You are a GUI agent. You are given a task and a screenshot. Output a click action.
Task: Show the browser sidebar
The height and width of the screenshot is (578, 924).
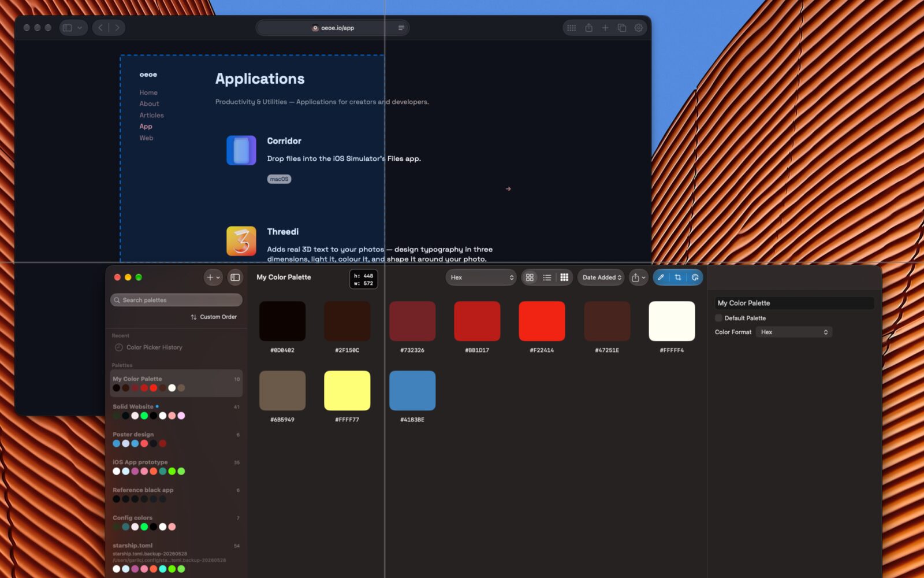(x=68, y=28)
